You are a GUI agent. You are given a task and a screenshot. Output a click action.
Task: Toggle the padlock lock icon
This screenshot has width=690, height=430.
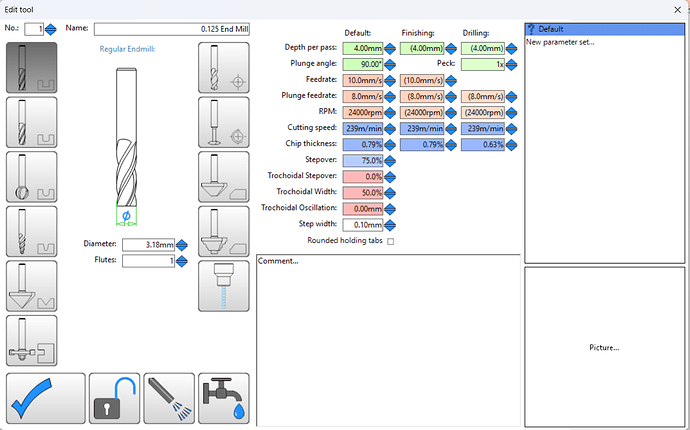(x=113, y=398)
